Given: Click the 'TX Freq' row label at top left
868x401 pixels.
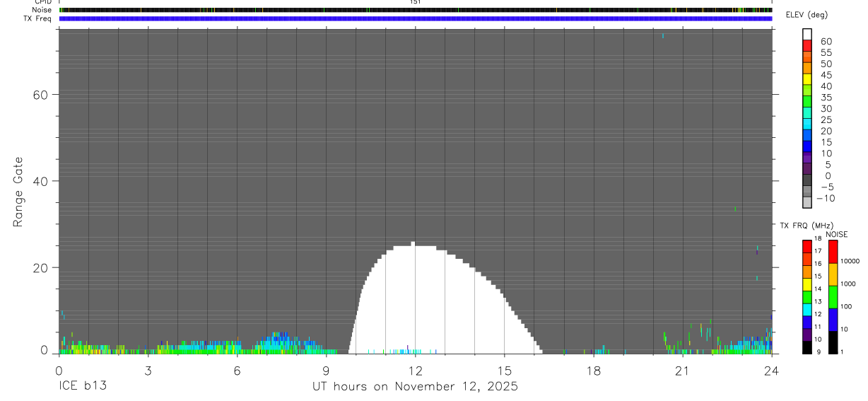Looking at the screenshot, I should 37,18.
